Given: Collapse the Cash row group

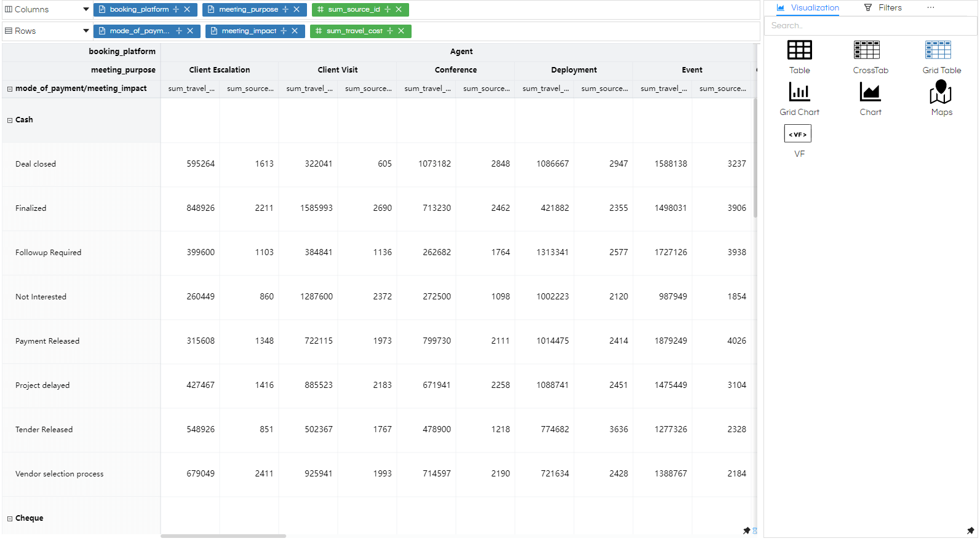Looking at the screenshot, I should tap(10, 120).
